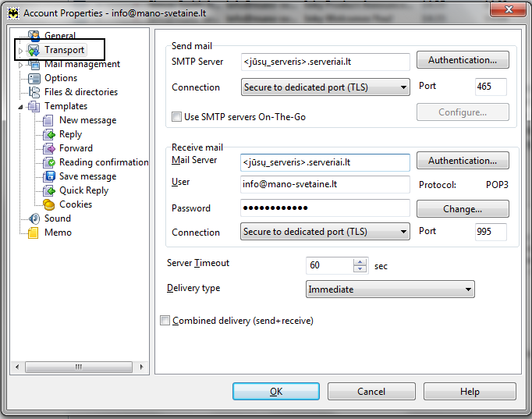Open the Delivery type dropdown
532x419 pixels.
pyautogui.click(x=390, y=289)
